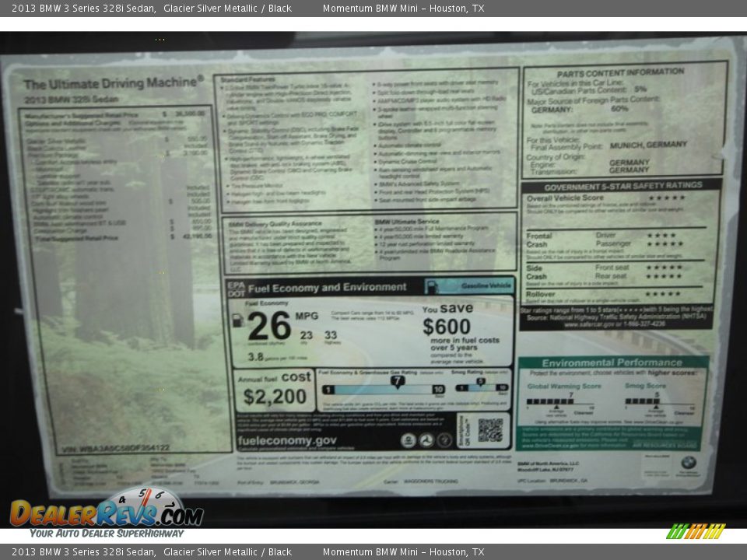The height and width of the screenshot is (560, 747).
Task: Click the greenhouse gas rating slider pointer at 7
Action: point(398,380)
